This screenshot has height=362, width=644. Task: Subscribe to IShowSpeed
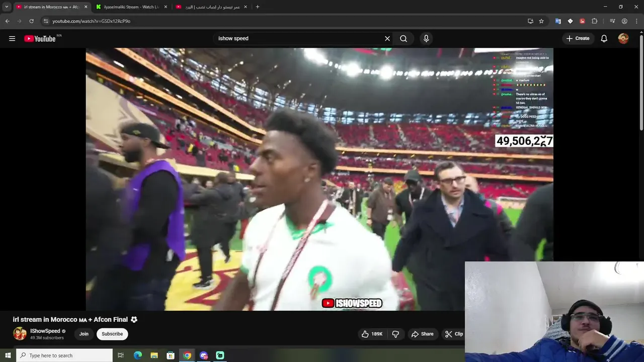[112, 334]
